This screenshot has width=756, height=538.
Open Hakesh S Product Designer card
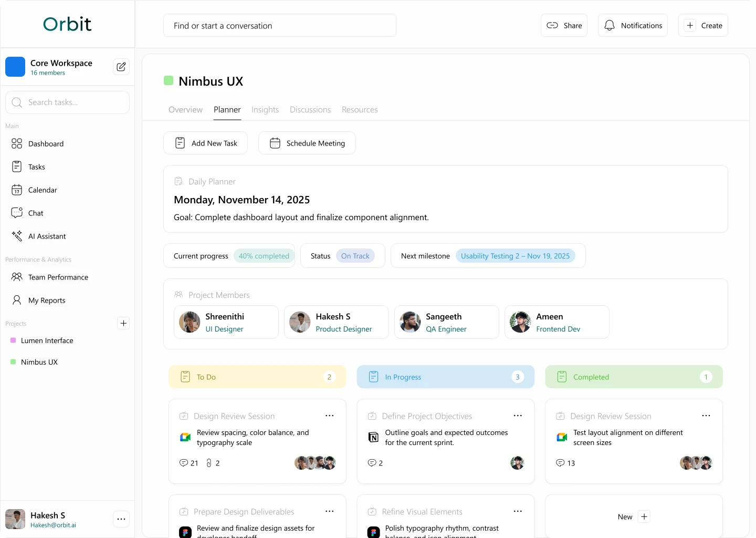(337, 322)
